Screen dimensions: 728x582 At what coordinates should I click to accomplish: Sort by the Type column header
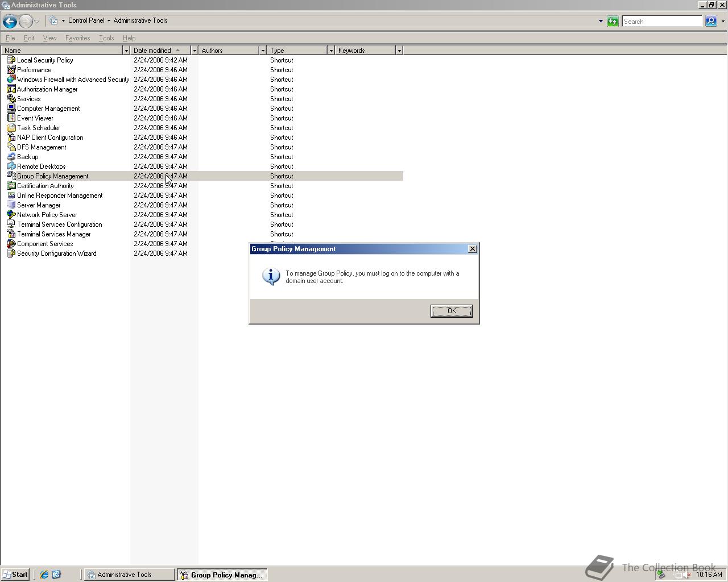click(x=297, y=51)
